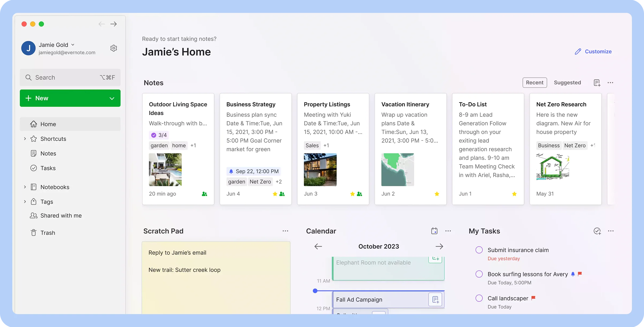Expand the Tags section
The height and width of the screenshot is (327, 644).
pyautogui.click(x=25, y=202)
